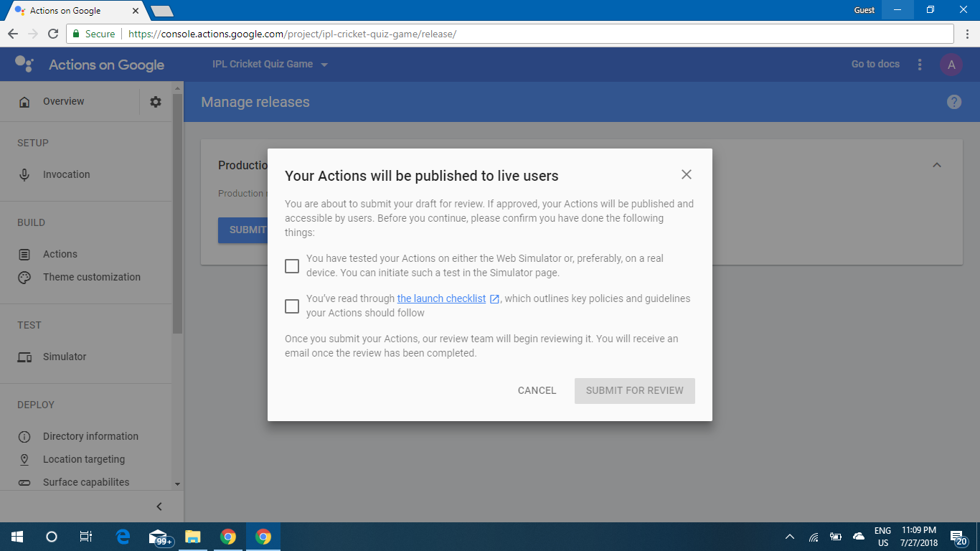Click the taskbar clock showing 11:09 PM
The height and width of the screenshot is (551, 980).
[x=920, y=537]
